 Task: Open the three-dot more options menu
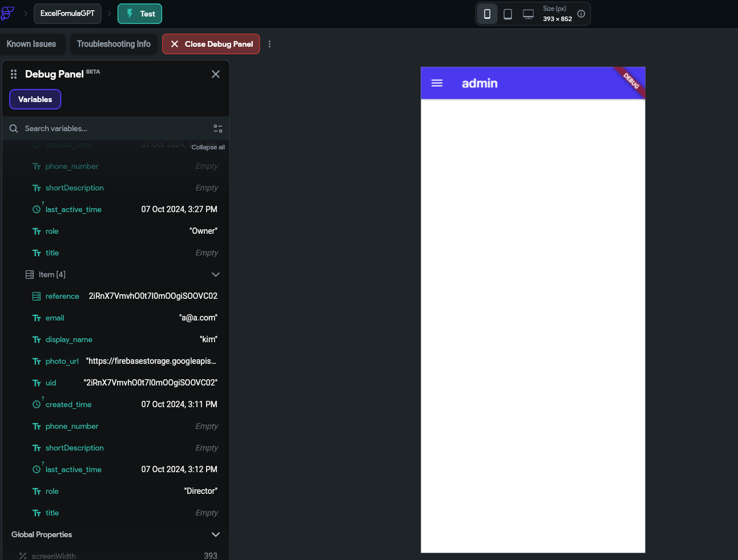pos(269,44)
